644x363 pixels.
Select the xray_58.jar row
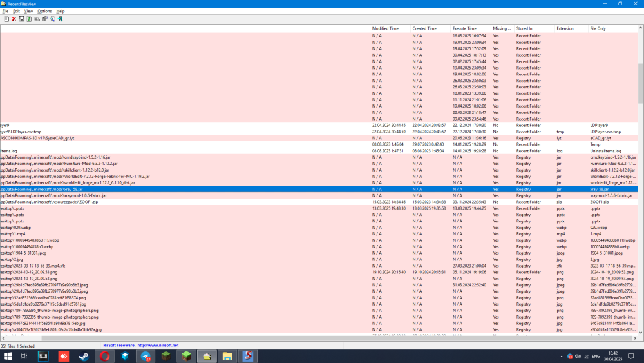point(319,189)
